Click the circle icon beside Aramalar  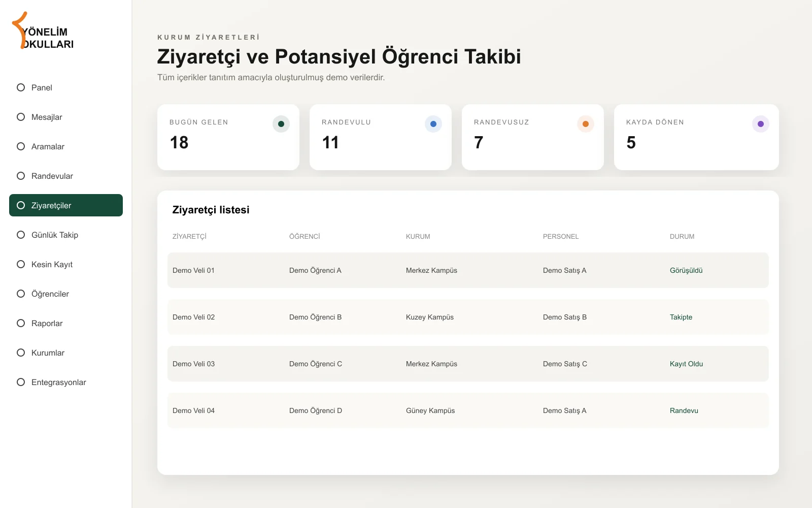pos(21,146)
